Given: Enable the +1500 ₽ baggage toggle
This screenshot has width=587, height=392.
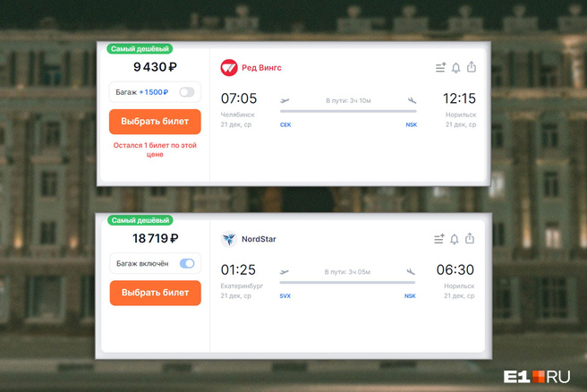Looking at the screenshot, I should coord(186,92).
